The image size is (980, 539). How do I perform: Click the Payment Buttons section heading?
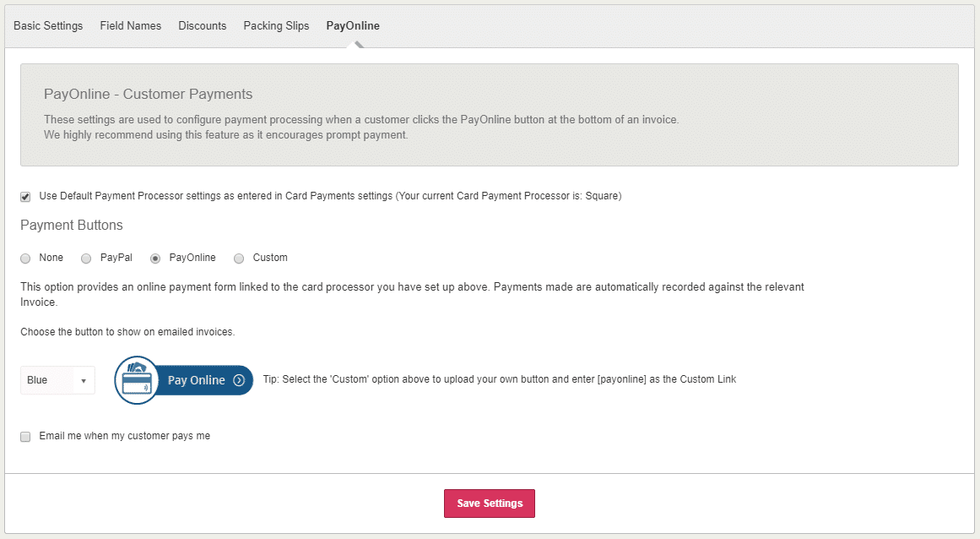(72, 226)
